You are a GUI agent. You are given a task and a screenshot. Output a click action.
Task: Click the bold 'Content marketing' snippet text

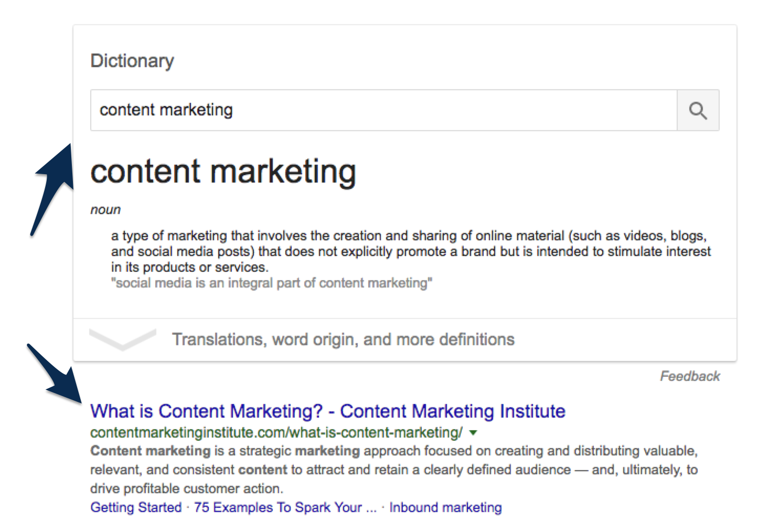coord(150,451)
